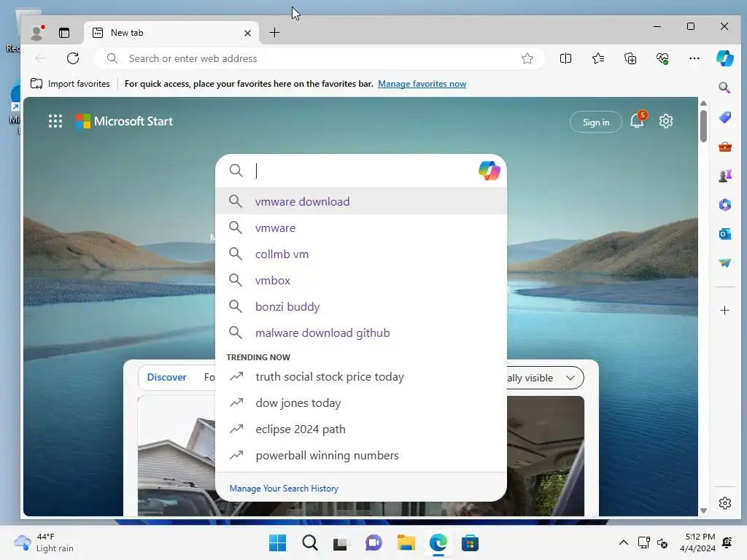Open taskbar Search

[x=309, y=542]
